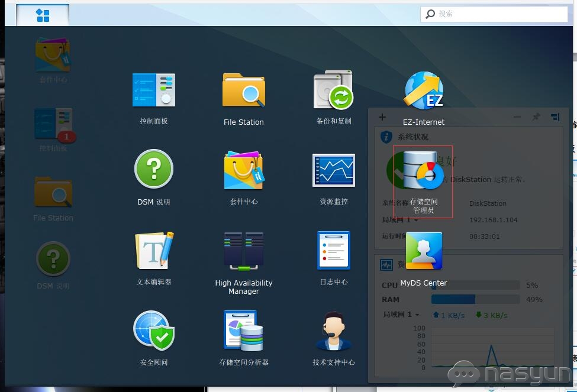
Task: Expand 局域网 1 dropdown in resource monitor widget
Action: coord(417,315)
